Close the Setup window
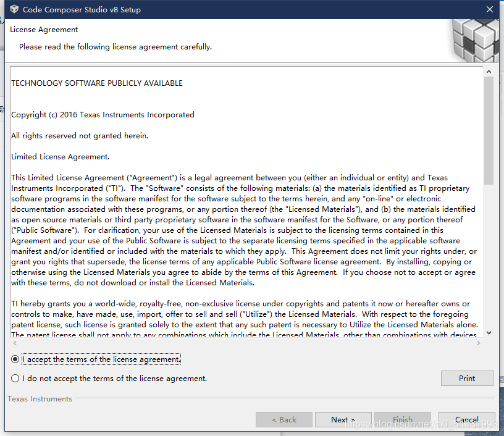The width and height of the screenshot is (504, 436). click(489, 9)
